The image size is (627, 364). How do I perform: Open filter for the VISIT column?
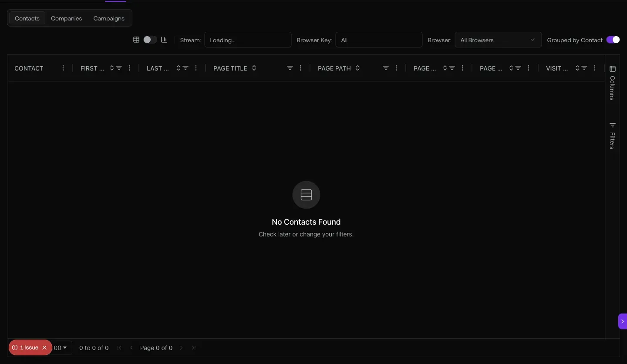pos(584,68)
